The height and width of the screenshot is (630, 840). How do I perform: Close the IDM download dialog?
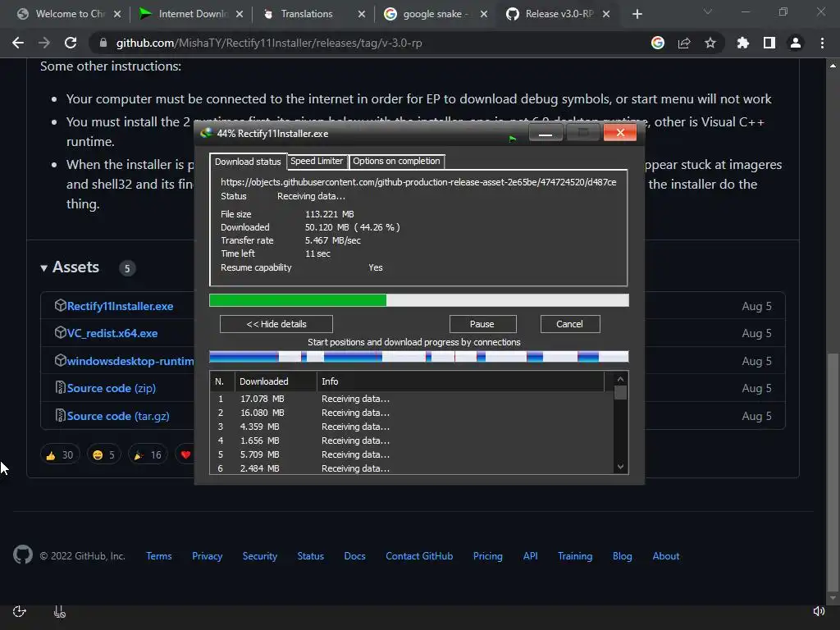click(x=620, y=132)
